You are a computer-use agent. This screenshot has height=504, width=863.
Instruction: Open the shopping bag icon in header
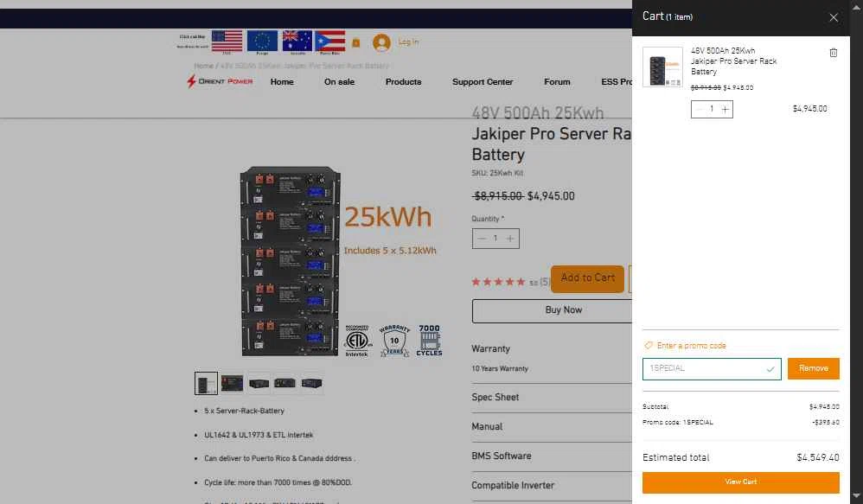(x=356, y=42)
